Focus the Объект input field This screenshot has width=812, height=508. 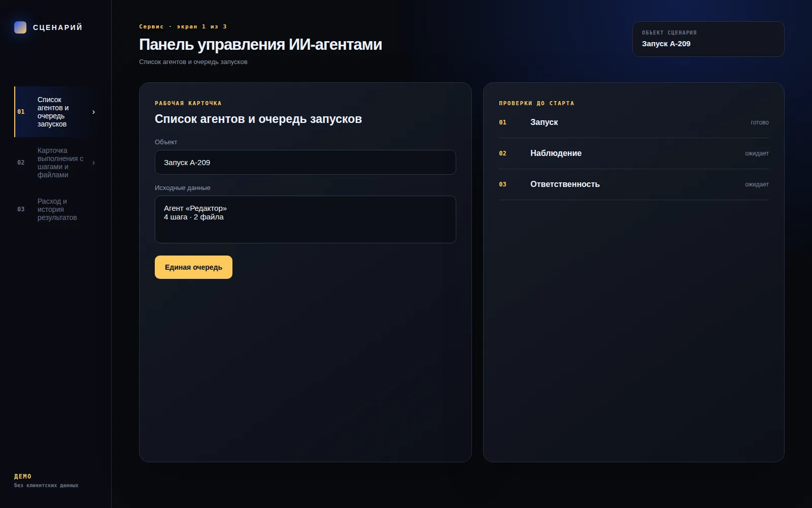306,163
